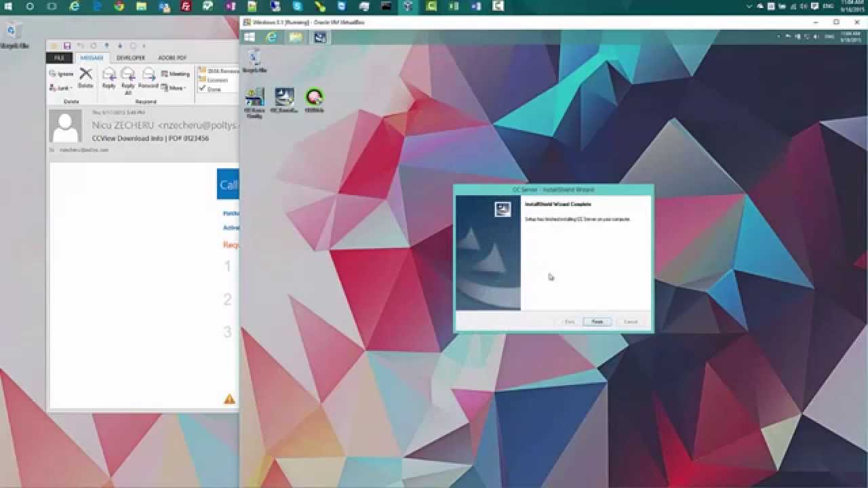This screenshot has height=488, width=868.
Task: Expand the More respond options dropdown
Action: click(174, 88)
